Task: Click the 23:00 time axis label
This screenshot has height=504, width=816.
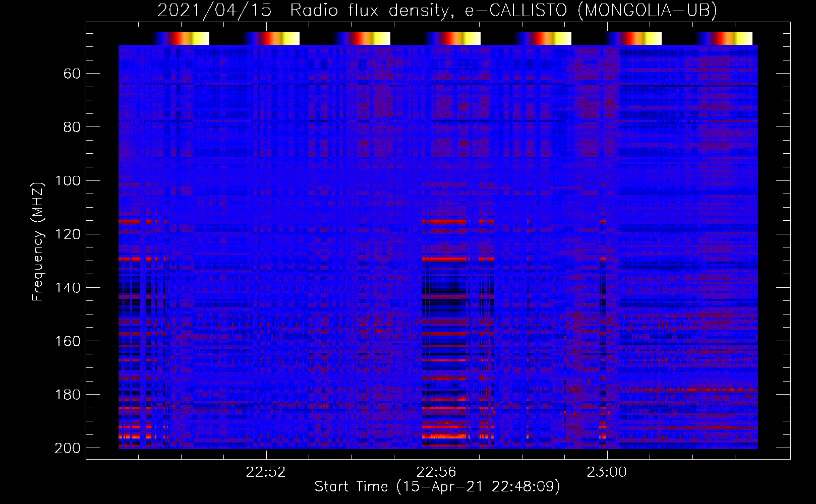Action: coord(607,472)
